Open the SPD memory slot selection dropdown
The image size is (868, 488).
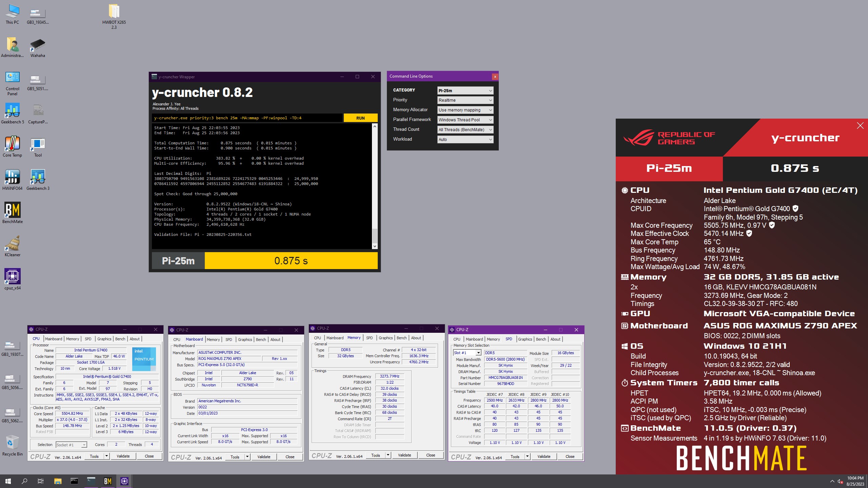tap(467, 353)
